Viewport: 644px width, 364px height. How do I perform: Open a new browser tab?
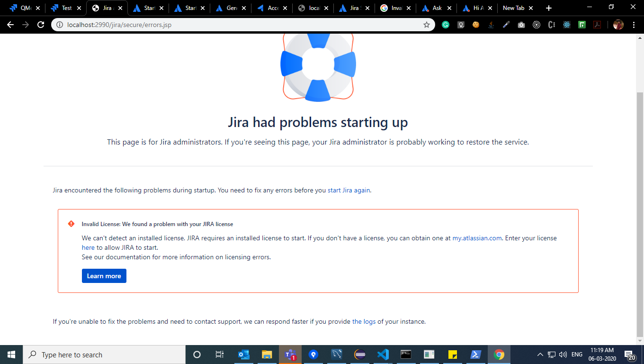coord(549,8)
